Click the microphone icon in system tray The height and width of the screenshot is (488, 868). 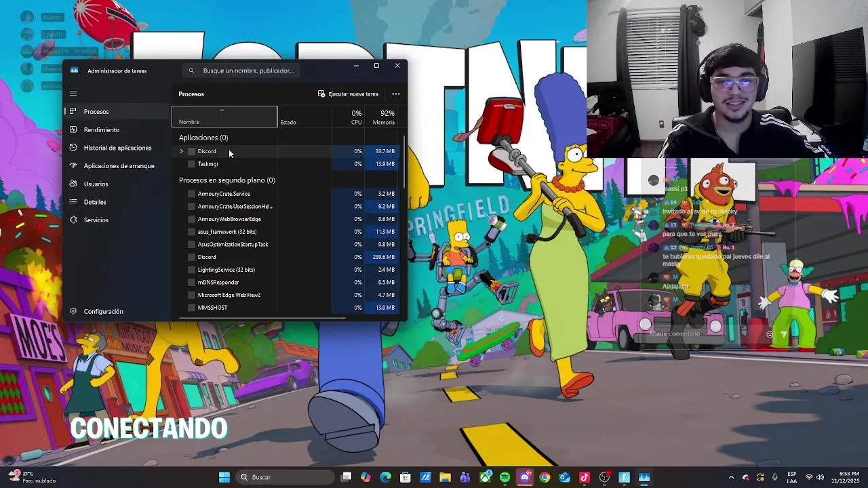coord(774,477)
